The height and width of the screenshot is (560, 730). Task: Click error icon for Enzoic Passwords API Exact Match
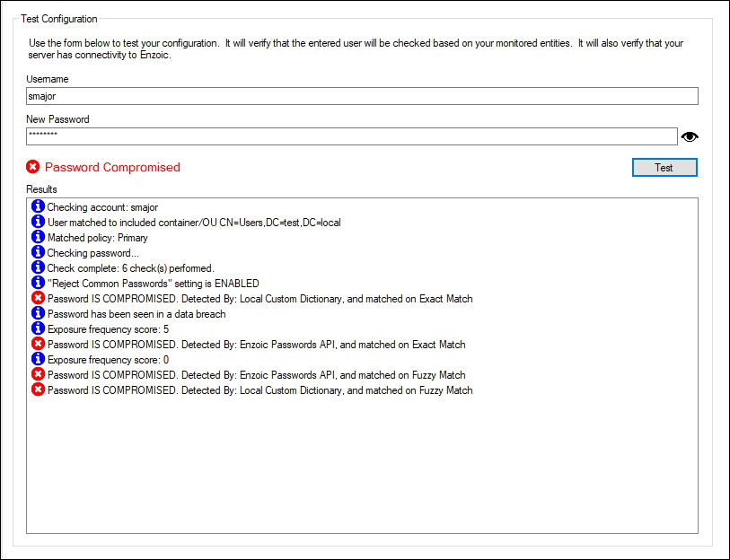point(38,345)
